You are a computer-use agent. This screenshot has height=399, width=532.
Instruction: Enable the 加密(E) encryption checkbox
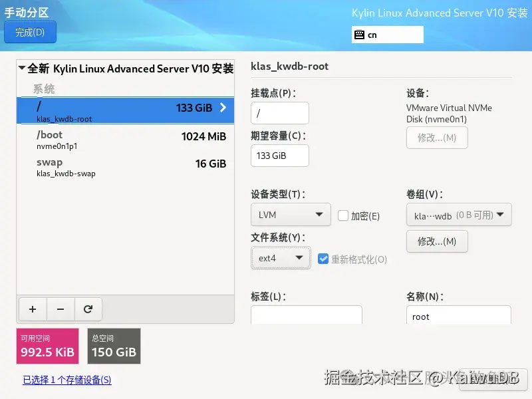(343, 215)
